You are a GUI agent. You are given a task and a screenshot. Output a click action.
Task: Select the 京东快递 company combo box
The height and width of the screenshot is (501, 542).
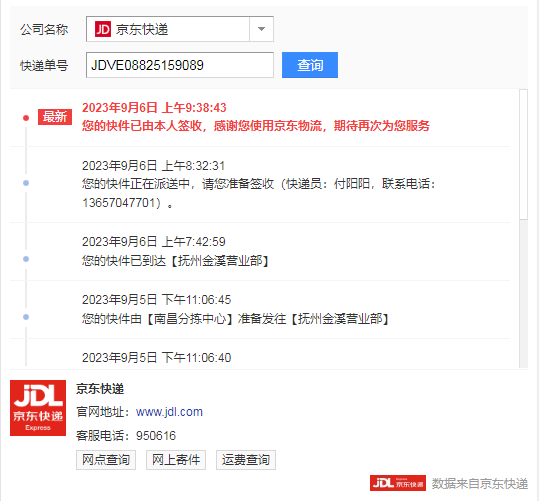(180, 29)
